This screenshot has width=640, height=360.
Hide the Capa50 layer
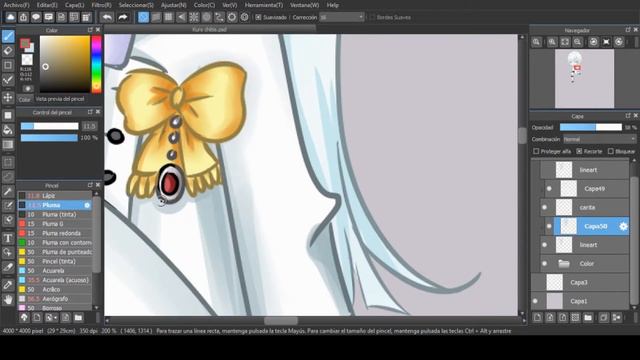pyautogui.click(x=549, y=226)
